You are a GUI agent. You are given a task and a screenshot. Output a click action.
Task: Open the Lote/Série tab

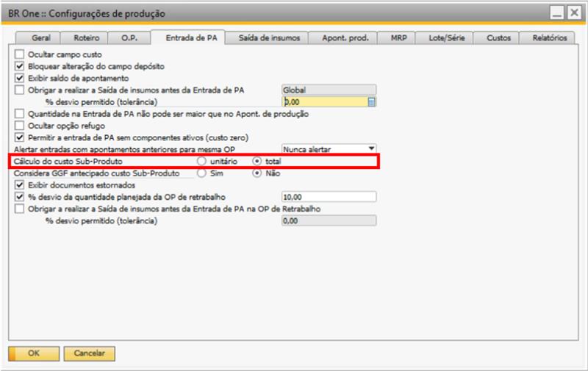445,37
